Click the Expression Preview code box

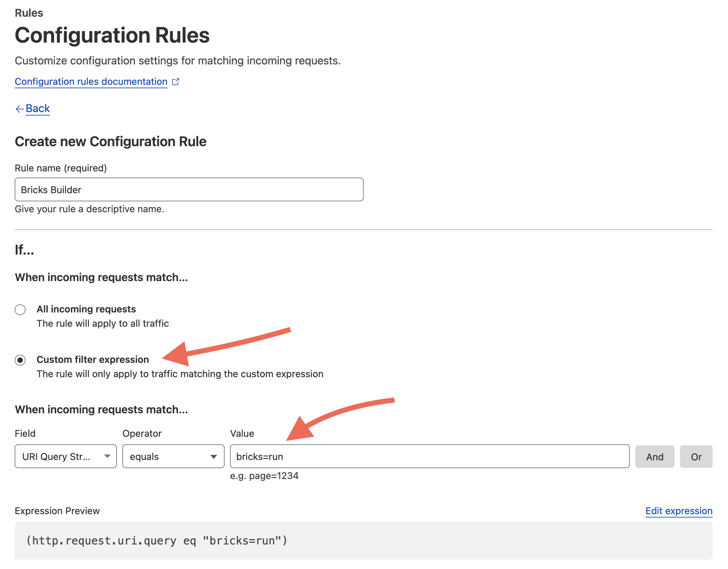(x=363, y=541)
